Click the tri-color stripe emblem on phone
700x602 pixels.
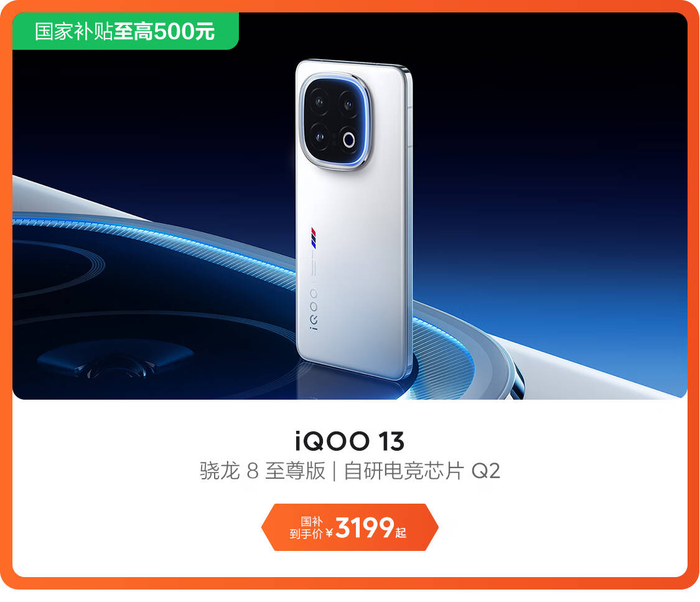[314, 238]
